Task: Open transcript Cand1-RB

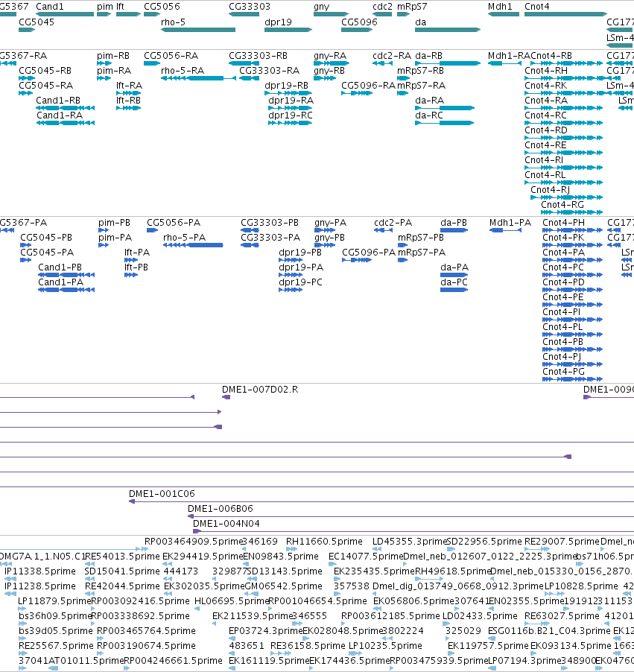Action: point(58,101)
